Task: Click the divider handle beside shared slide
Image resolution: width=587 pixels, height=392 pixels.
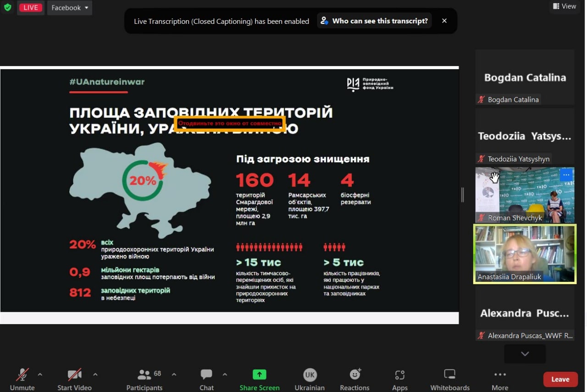Action: click(x=462, y=195)
